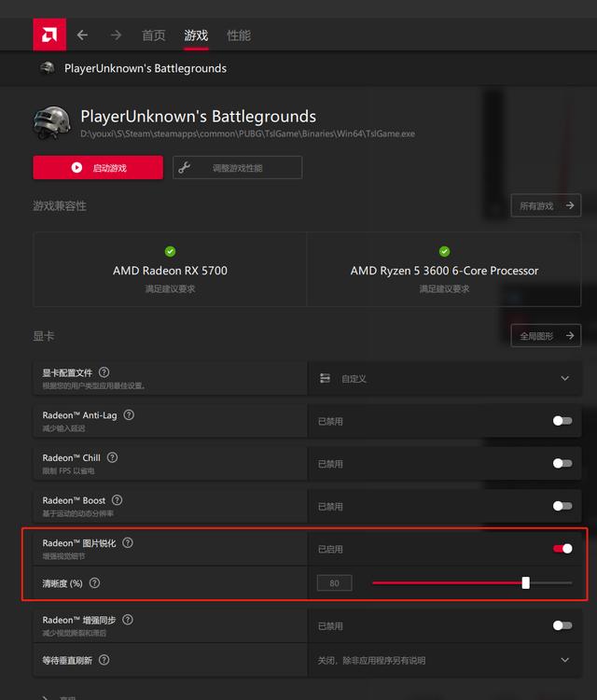Click help icon beside 显卡配置文件
The image size is (597, 700).
tap(104, 372)
